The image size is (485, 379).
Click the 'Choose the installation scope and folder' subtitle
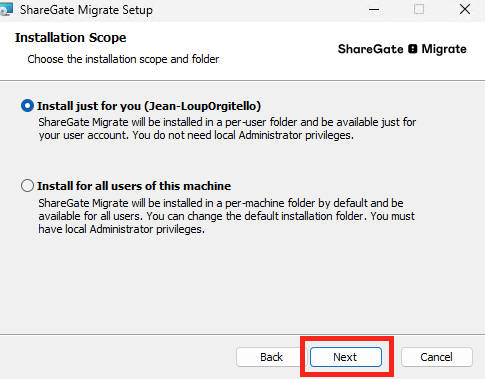click(123, 59)
